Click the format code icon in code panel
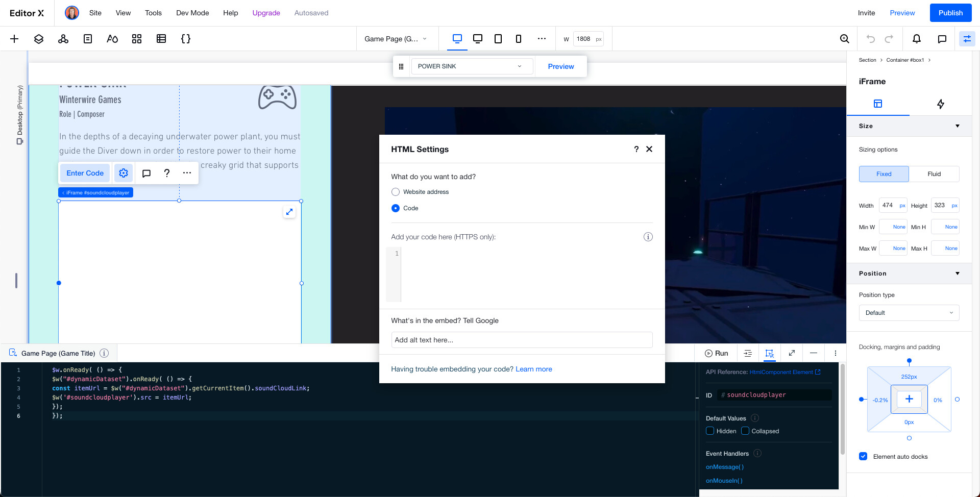This screenshot has width=980, height=497. tap(748, 353)
